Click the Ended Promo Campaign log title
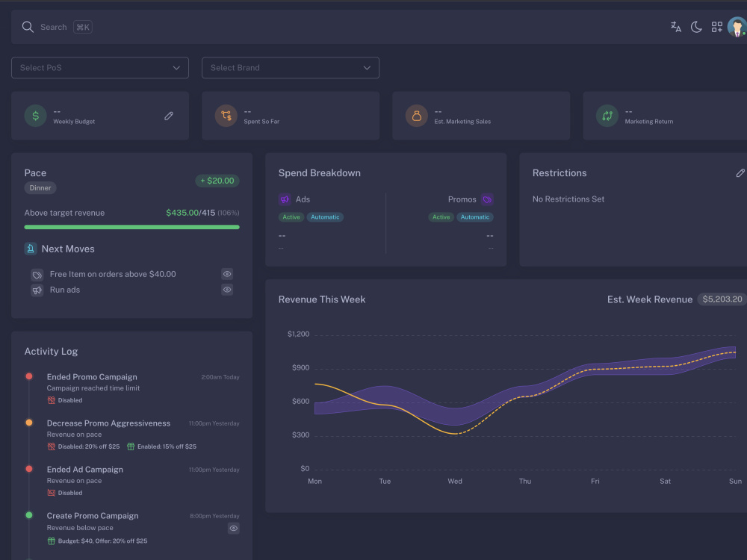Image resolution: width=747 pixels, height=560 pixels. coord(92,376)
